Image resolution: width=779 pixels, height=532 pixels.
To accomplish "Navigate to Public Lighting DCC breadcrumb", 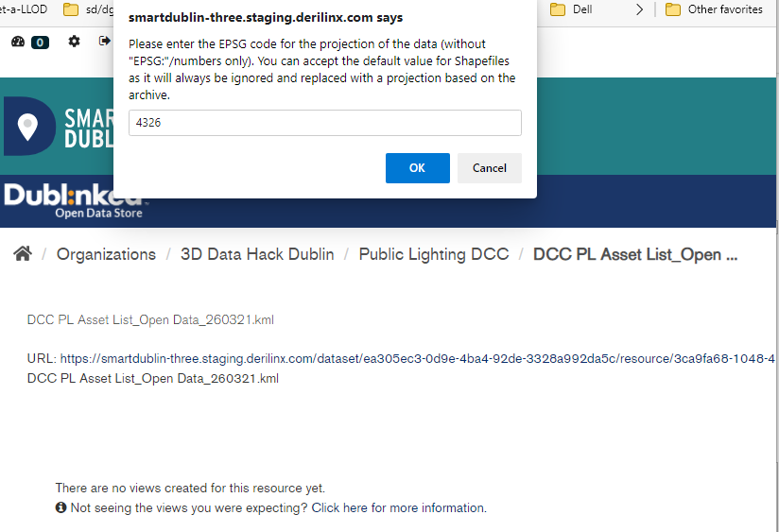I will click(434, 254).
